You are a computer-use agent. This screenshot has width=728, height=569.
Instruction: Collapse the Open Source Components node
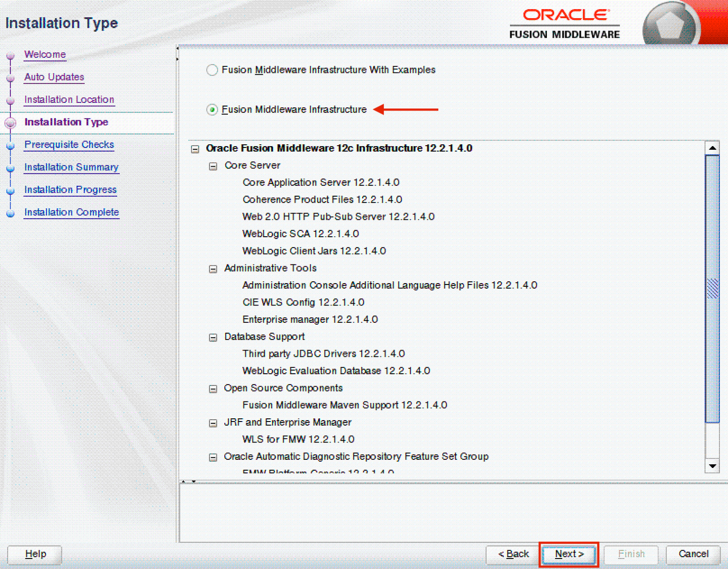(213, 389)
